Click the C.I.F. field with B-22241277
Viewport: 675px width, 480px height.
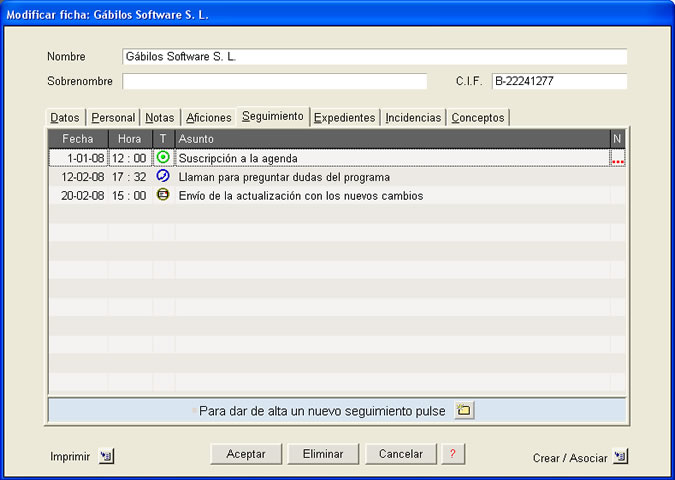(559, 81)
